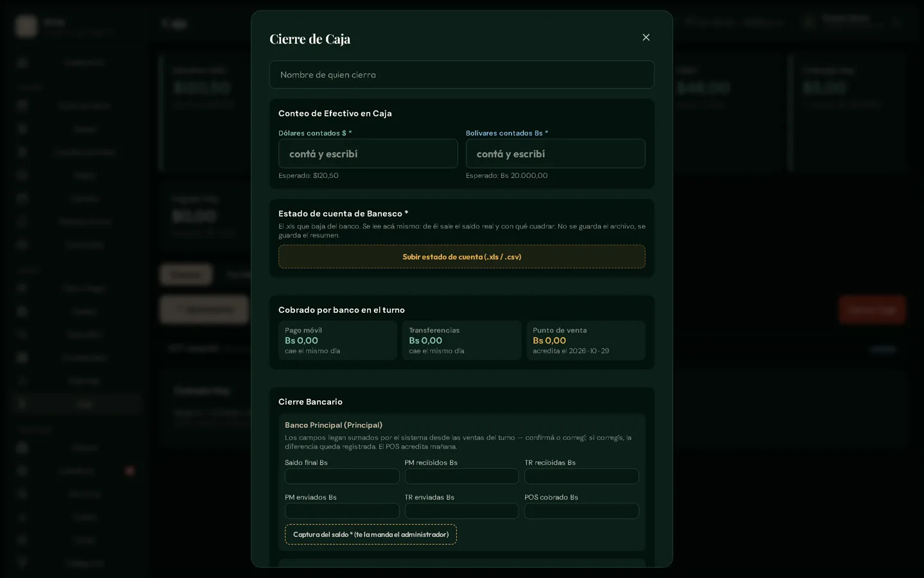Select the Saldo final Bs field
Image resolution: width=924 pixels, height=578 pixels.
342,476
